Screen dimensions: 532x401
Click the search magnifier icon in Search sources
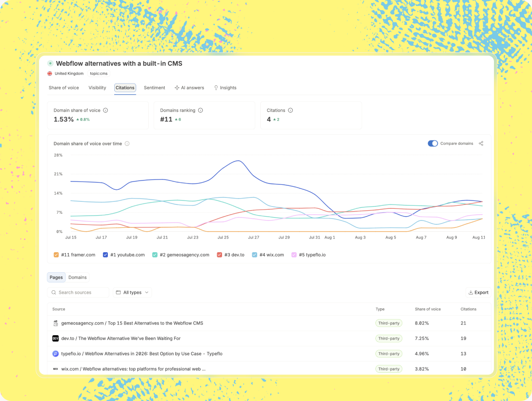point(54,292)
